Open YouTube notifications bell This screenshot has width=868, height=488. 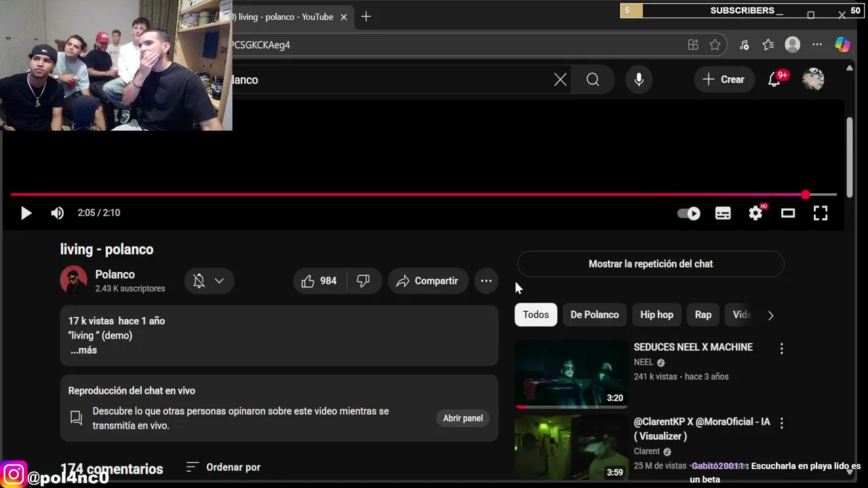point(774,79)
